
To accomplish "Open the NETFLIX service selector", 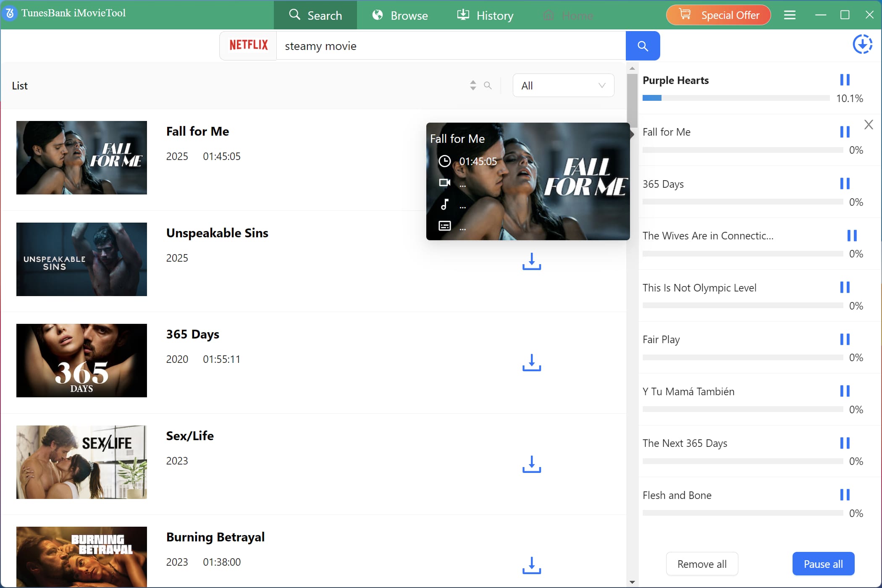I will (x=248, y=45).
